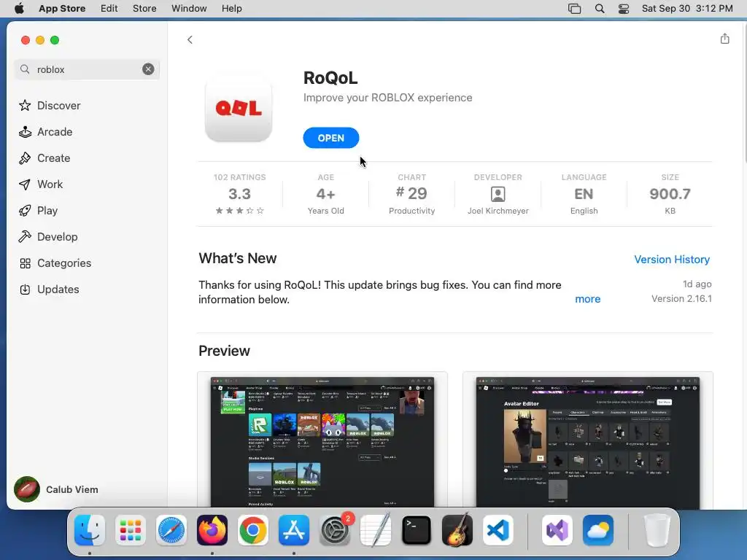Click the date and time in menu bar
This screenshot has height=560, width=747.
point(687,9)
